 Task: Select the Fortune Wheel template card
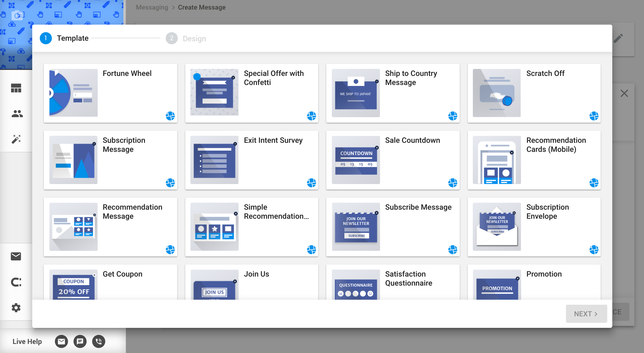tap(111, 93)
